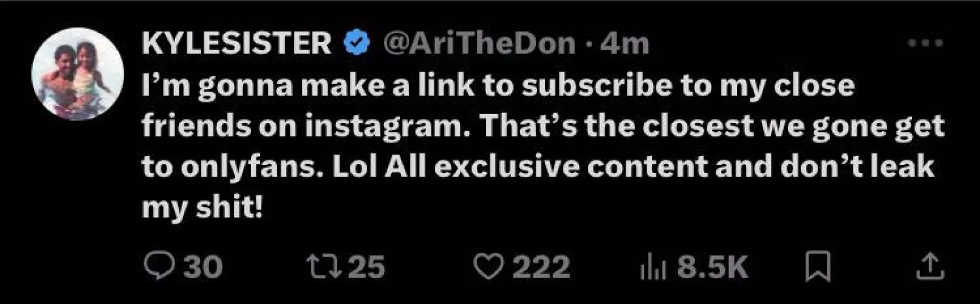This screenshot has height=304, width=980.
Task: Open the KYLESISTER profile picture
Action: tap(78, 74)
